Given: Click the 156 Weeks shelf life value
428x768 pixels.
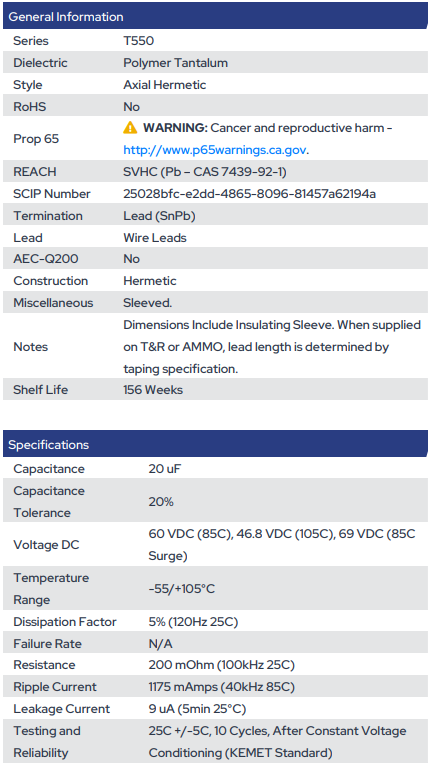Looking at the screenshot, I should (153, 390).
